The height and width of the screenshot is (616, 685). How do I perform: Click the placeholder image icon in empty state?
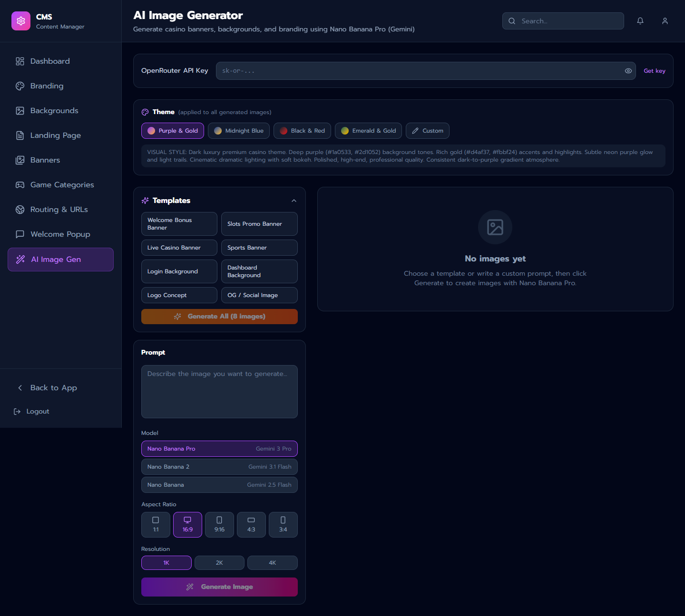495,227
